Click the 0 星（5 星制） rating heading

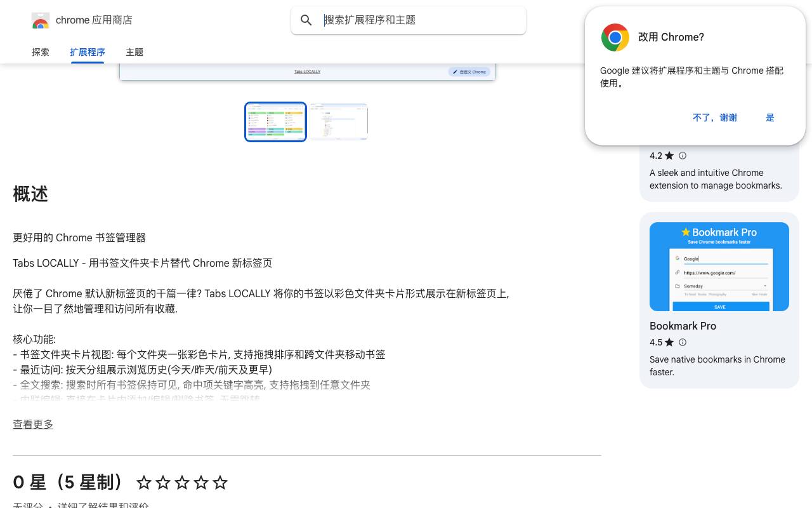(68, 483)
